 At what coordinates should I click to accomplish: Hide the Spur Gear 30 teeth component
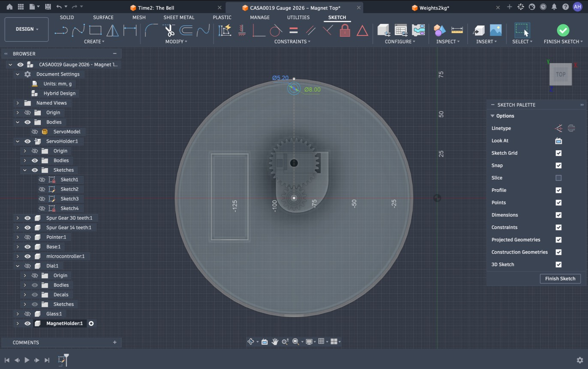[27, 218]
